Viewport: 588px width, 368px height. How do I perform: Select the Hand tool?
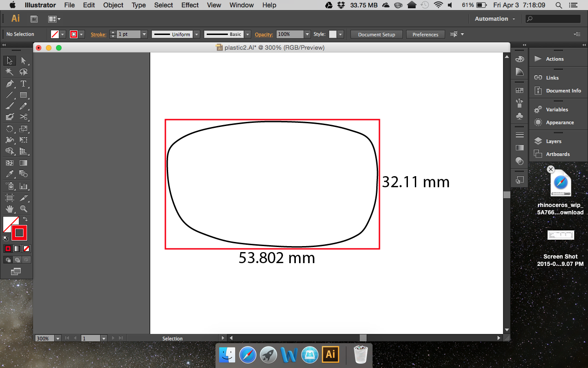pyautogui.click(x=9, y=209)
